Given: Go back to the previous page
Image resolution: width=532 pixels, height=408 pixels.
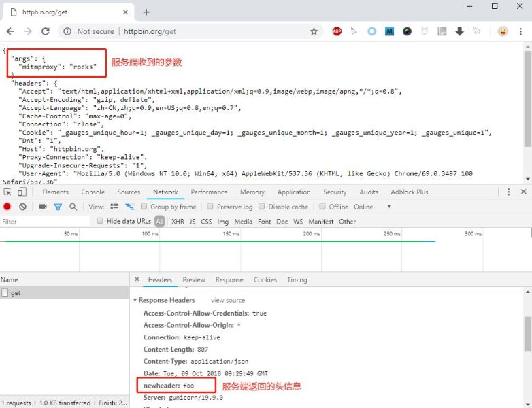Looking at the screenshot, I should click(x=10, y=31).
